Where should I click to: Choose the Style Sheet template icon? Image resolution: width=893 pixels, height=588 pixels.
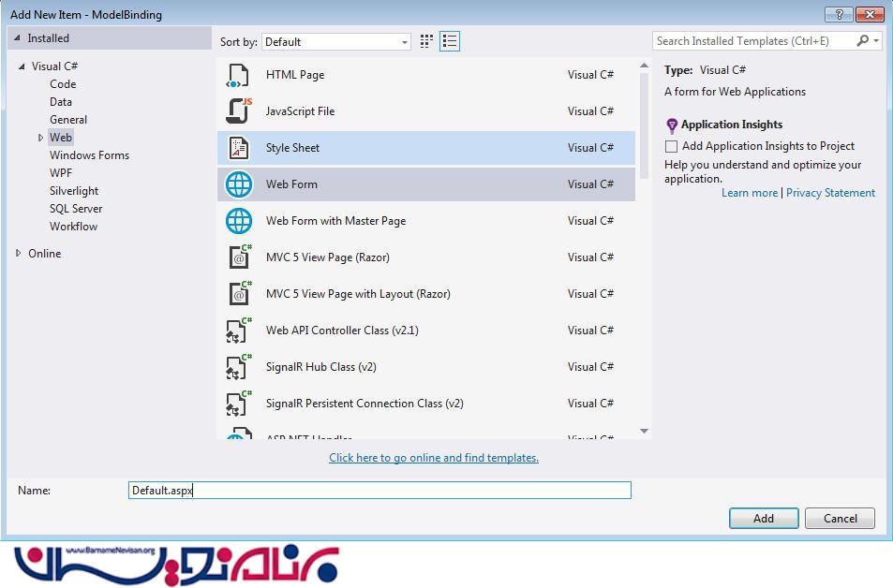(x=239, y=148)
